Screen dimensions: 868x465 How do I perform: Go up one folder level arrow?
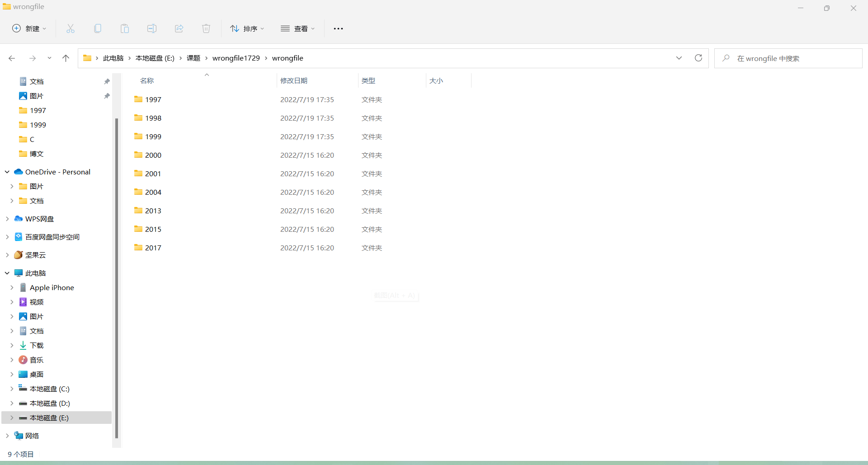coord(66,58)
